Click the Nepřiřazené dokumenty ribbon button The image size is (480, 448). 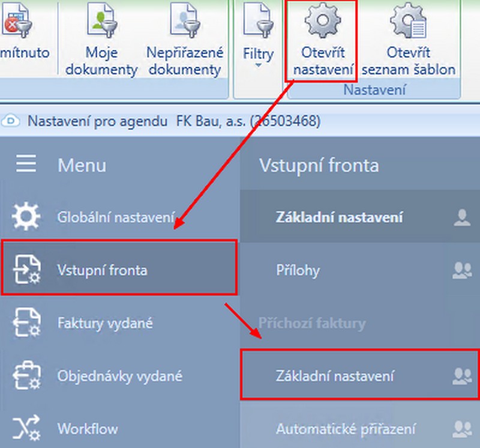coord(185,42)
